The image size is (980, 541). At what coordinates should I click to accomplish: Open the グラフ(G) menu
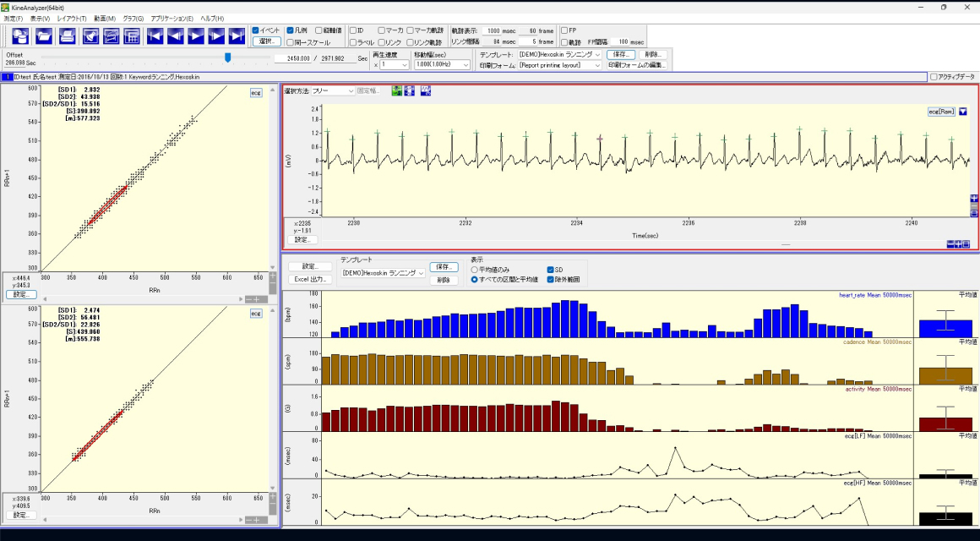(x=133, y=19)
